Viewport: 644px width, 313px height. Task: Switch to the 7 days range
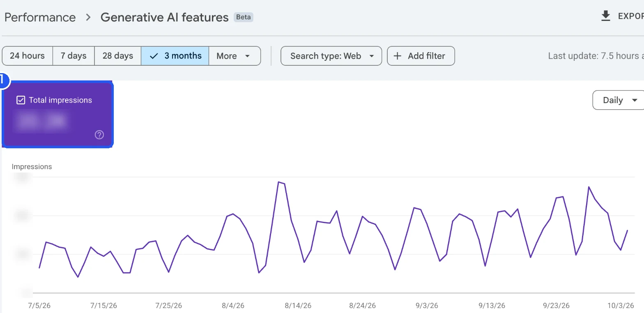pyautogui.click(x=74, y=56)
